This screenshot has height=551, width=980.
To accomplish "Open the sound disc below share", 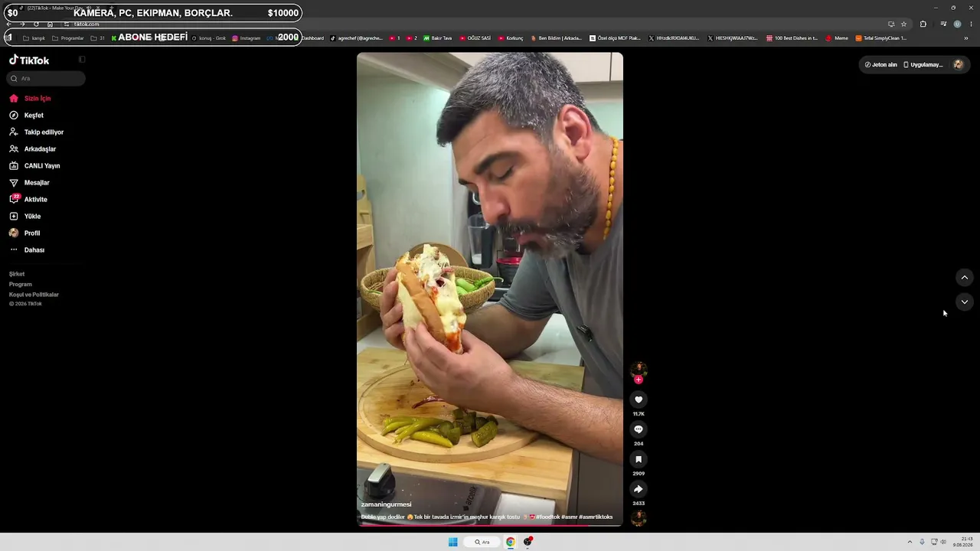I will tap(639, 518).
